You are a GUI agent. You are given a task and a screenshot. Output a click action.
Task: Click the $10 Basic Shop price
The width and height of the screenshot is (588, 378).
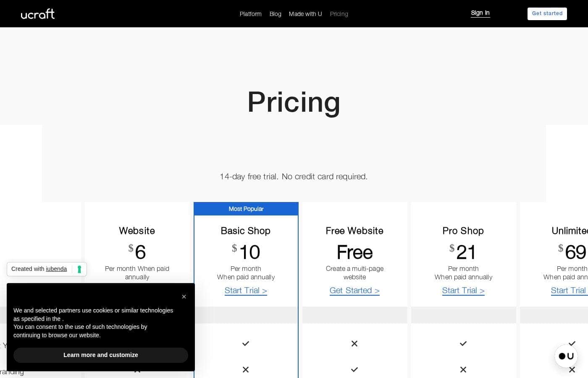tap(246, 252)
